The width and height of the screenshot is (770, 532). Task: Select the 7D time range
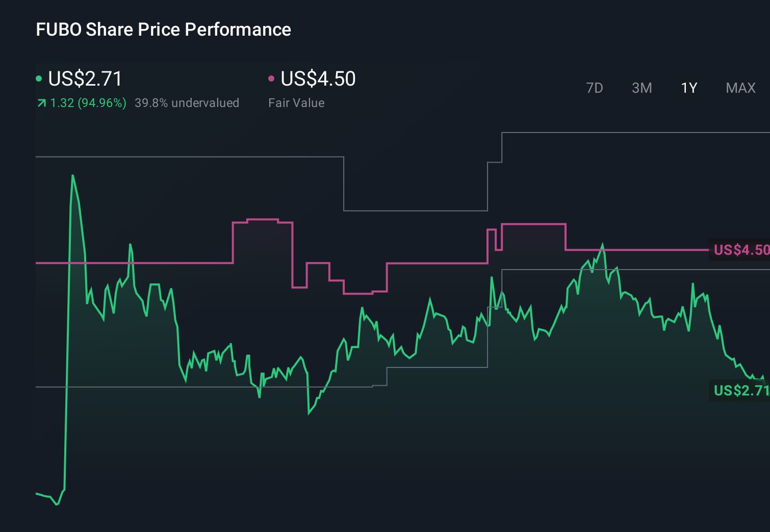pos(595,88)
